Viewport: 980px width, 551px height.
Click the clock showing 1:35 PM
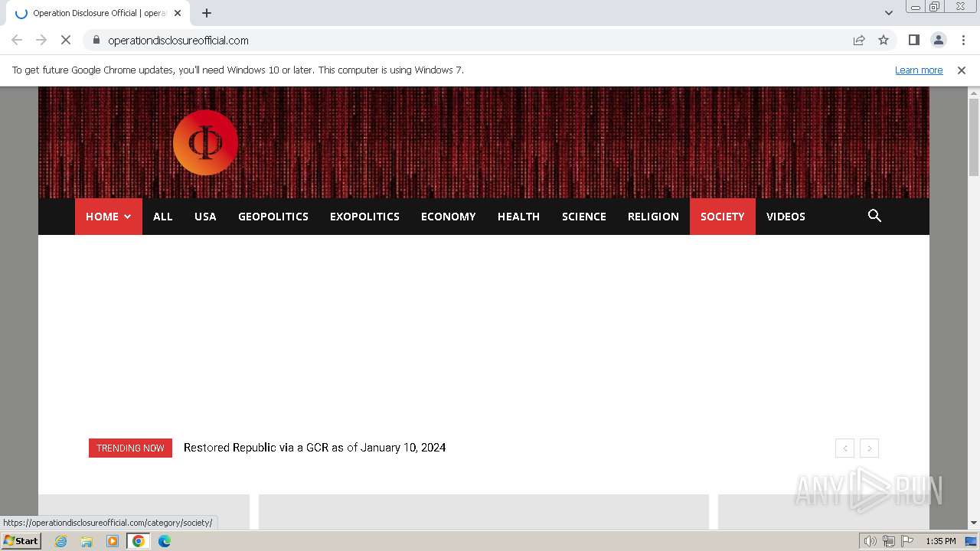pos(940,541)
